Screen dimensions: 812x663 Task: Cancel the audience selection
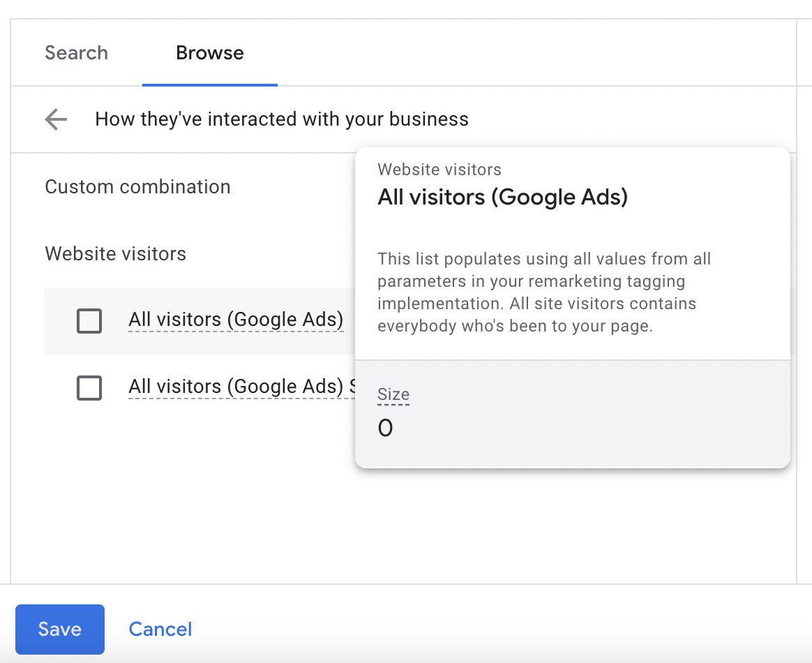[160, 629]
